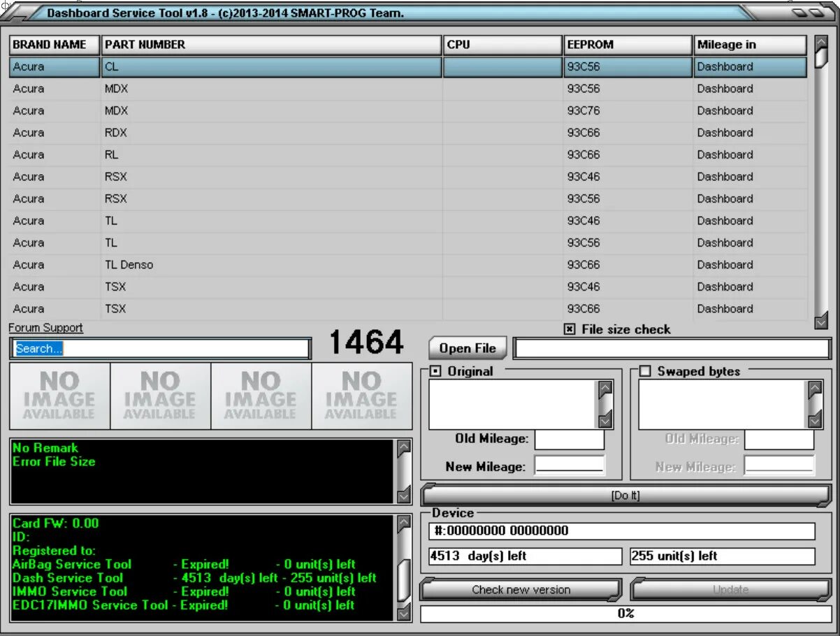Select the Acura CL row
Viewport: 840px width, 636px height.
(408, 67)
